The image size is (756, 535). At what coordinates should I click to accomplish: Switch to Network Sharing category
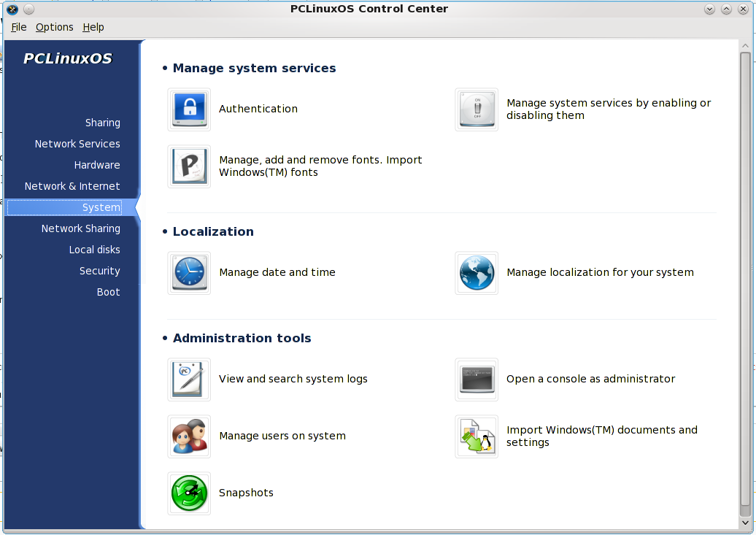(80, 228)
